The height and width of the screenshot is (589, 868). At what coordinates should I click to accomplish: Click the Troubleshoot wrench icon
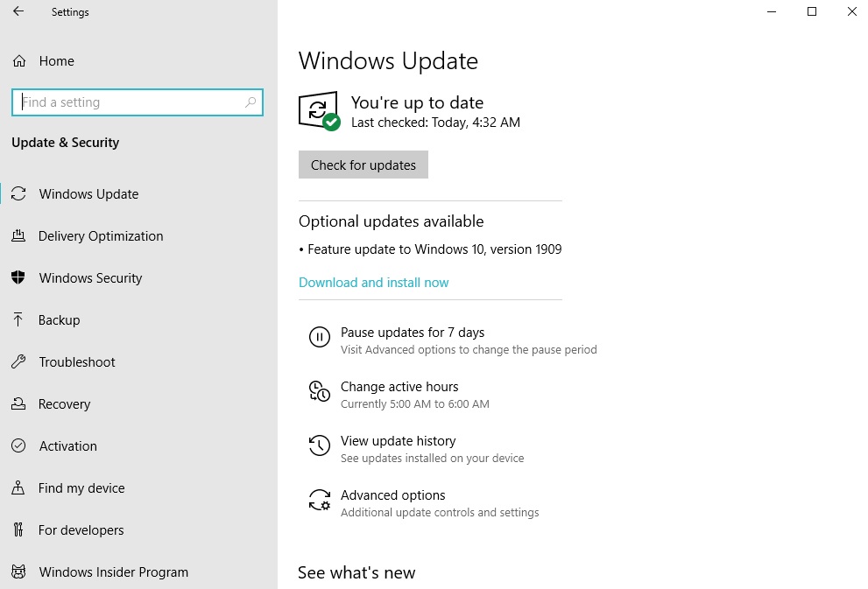[x=18, y=361]
